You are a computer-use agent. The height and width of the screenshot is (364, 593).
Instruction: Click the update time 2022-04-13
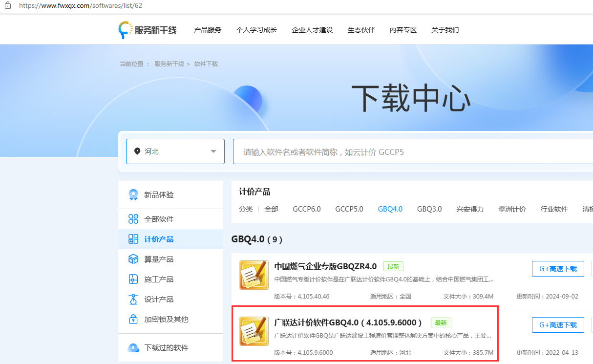[x=562, y=353]
